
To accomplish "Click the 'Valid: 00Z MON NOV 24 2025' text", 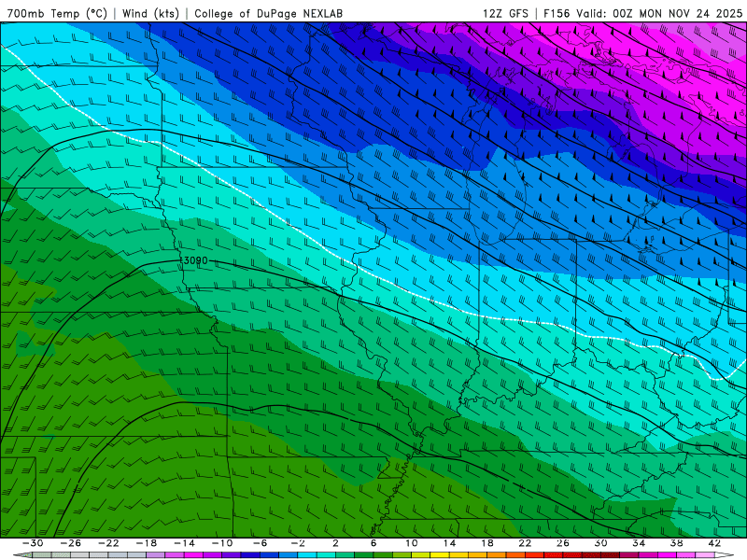I will pyautogui.click(x=659, y=13).
